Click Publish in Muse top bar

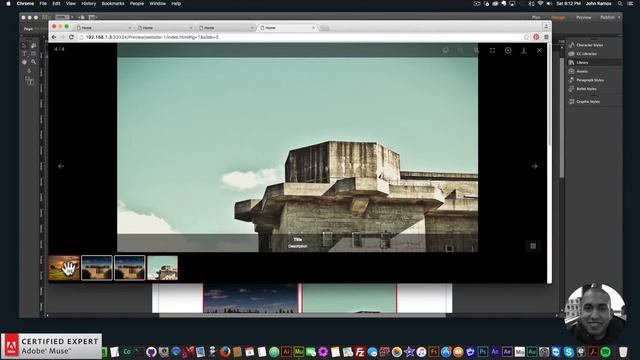pyautogui.click(x=607, y=18)
